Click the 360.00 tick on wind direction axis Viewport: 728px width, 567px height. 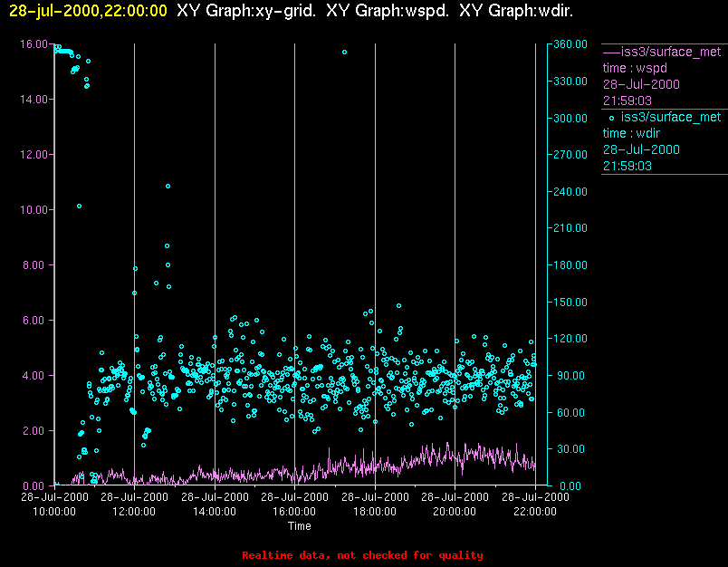coord(570,44)
